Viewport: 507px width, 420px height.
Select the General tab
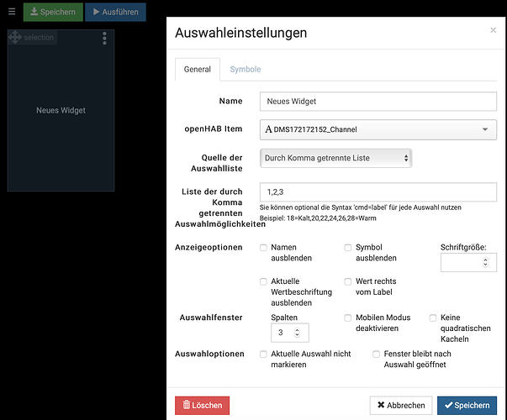pos(198,69)
